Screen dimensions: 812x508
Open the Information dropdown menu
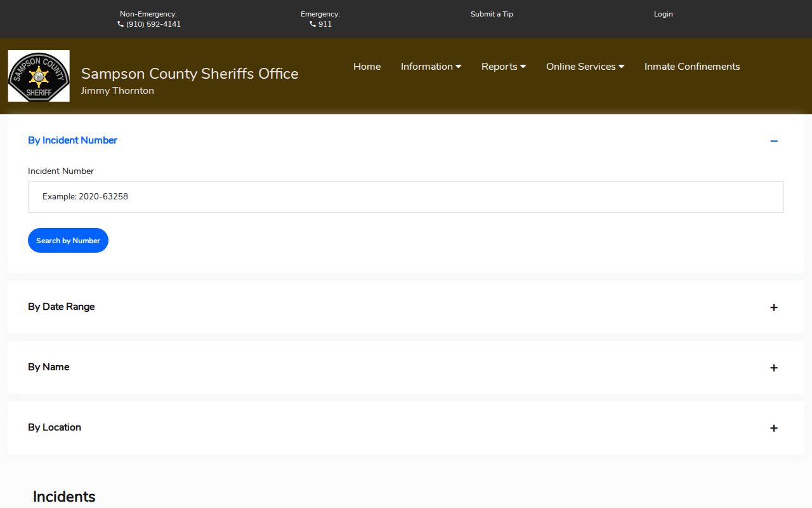[x=431, y=67]
